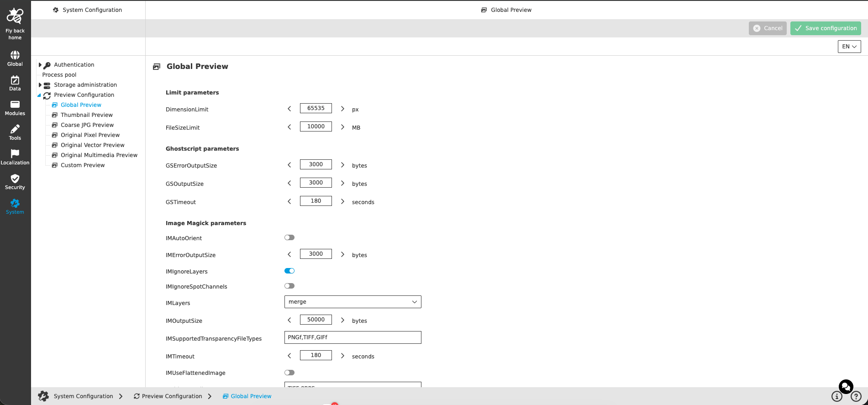Click System Configuration in the breadcrumb
The height and width of the screenshot is (405, 868).
pyautogui.click(x=83, y=396)
